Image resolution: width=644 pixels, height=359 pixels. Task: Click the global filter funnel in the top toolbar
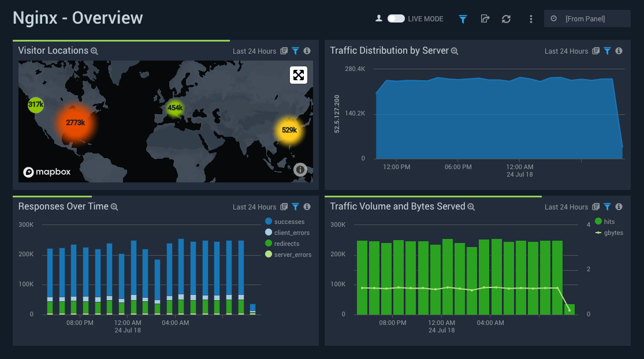click(463, 18)
